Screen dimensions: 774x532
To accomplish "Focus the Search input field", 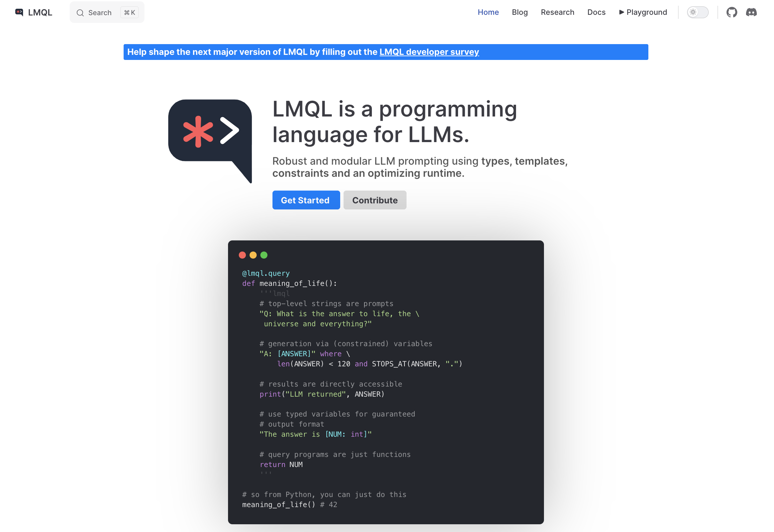I will (100, 13).
